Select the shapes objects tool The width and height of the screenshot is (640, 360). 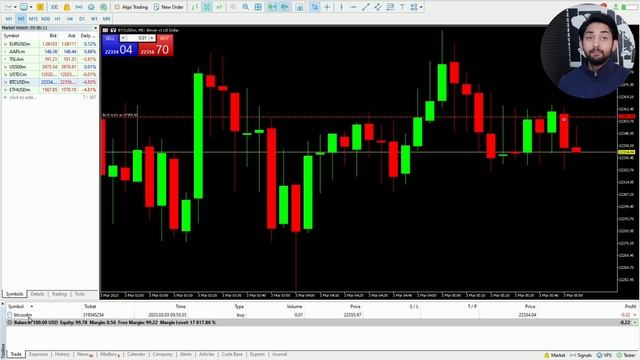click(413, 7)
